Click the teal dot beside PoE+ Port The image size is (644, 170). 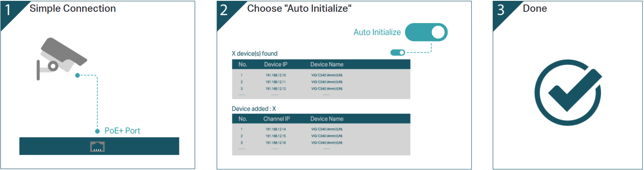coord(97,131)
